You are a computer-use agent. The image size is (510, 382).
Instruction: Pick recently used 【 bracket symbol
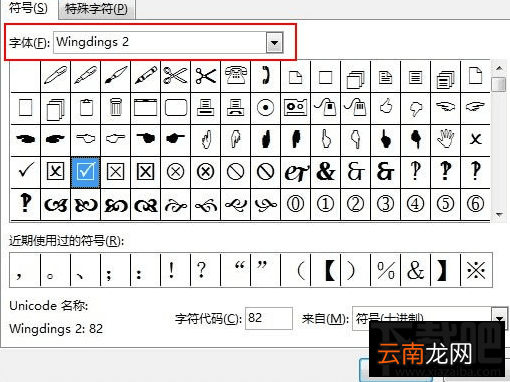pyautogui.click(x=325, y=270)
